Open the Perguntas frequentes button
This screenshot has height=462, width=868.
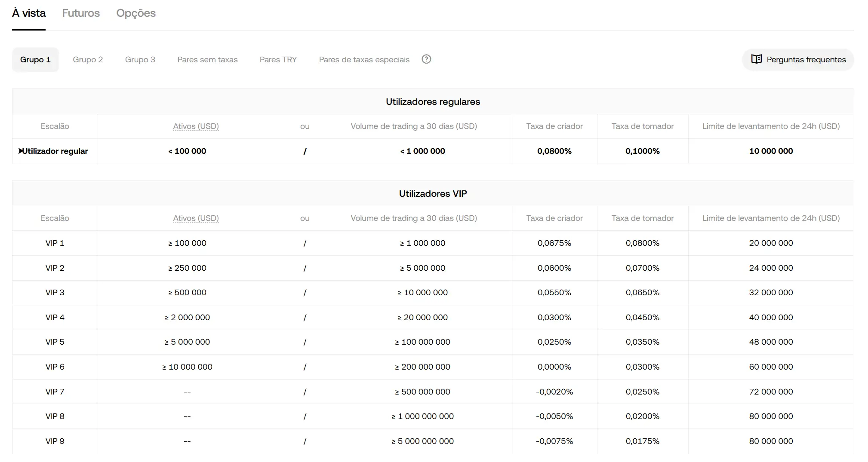pyautogui.click(x=798, y=59)
